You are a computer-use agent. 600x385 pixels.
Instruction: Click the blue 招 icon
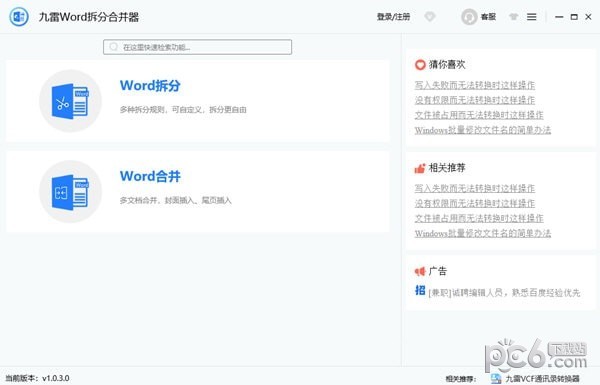click(420, 290)
